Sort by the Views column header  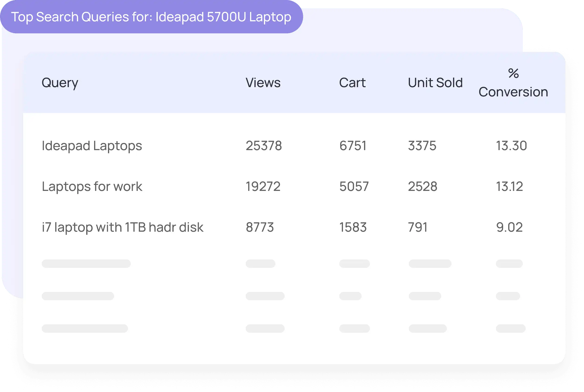click(263, 83)
